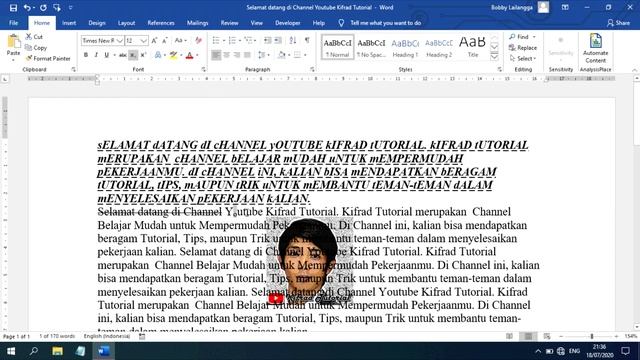Viewport: 640px width, 360px height.
Task: Open the spelling and proofing status icon
Action: 142,336
